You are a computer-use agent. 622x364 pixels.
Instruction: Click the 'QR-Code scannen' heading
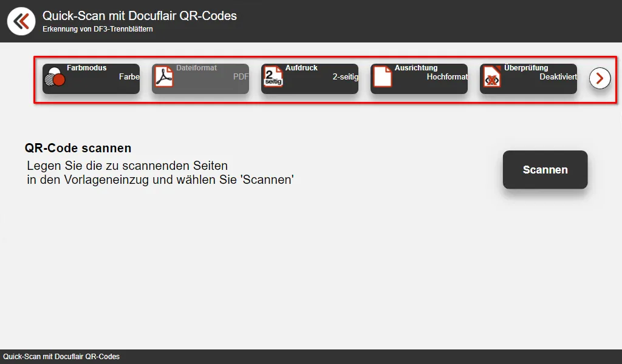(x=78, y=148)
